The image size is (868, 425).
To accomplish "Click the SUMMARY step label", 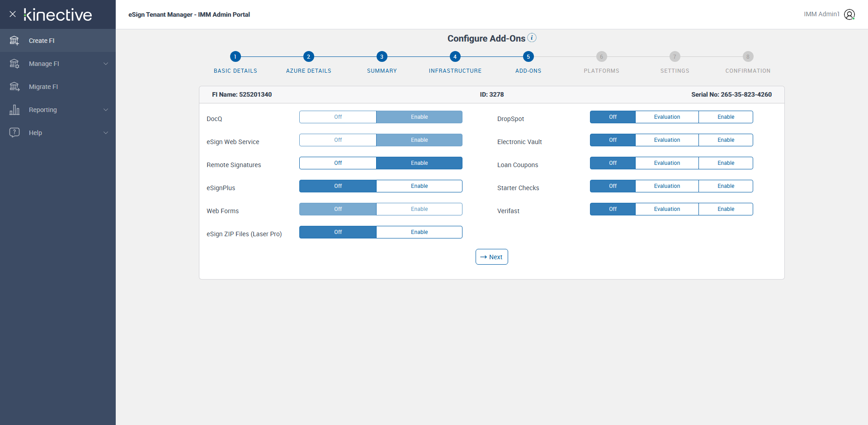I will pyautogui.click(x=382, y=71).
